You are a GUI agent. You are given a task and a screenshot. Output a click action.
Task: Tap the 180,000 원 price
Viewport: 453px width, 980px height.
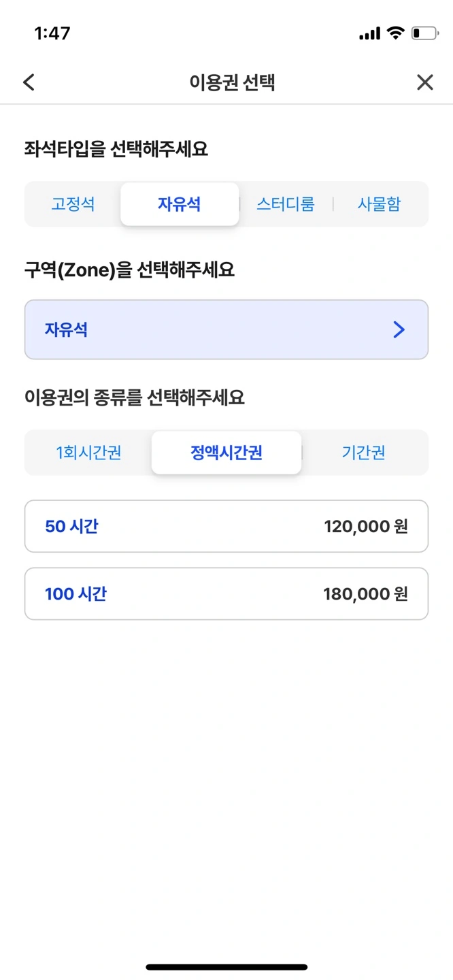pos(365,594)
